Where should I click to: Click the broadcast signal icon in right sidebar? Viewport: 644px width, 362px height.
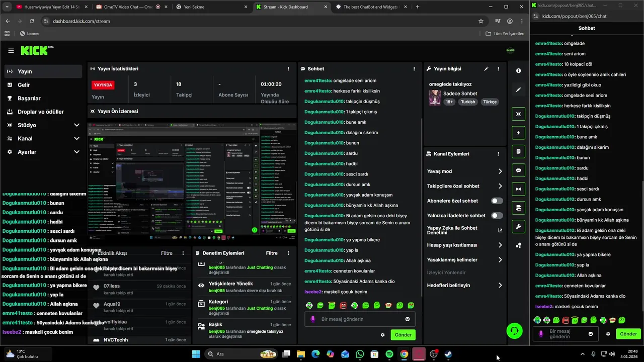519,189
